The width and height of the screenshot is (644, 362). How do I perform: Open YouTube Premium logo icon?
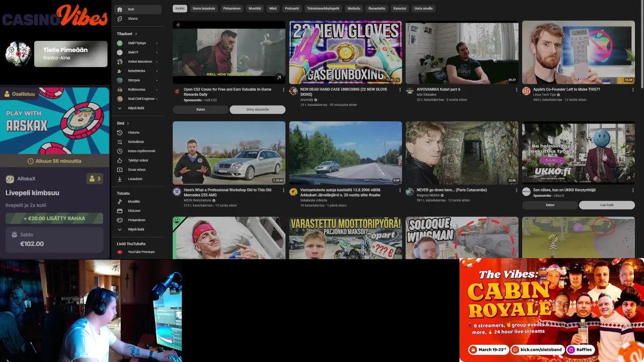(120, 252)
